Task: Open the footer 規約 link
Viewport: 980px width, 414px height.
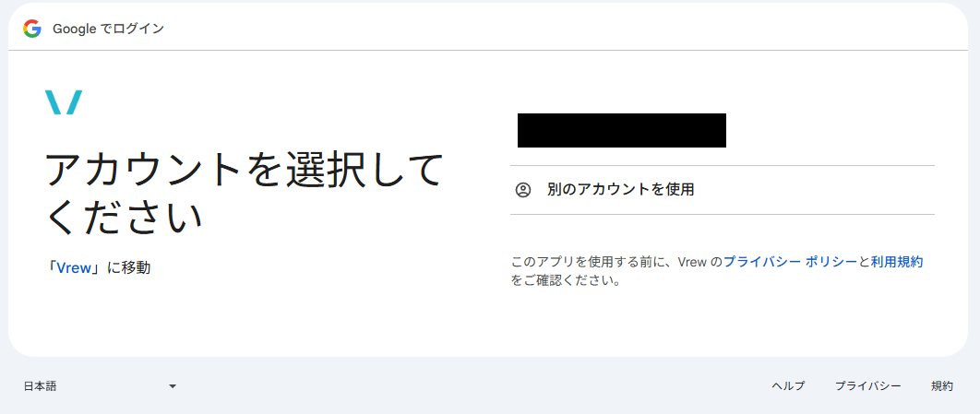Action: pyautogui.click(x=942, y=386)
